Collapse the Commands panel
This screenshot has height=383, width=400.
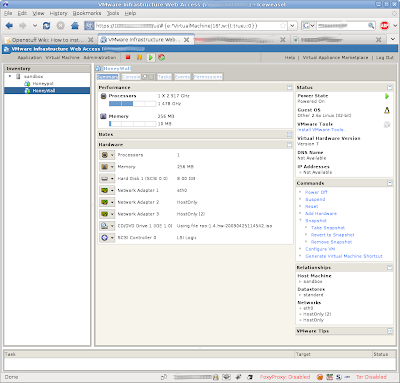tap(390, 183)
